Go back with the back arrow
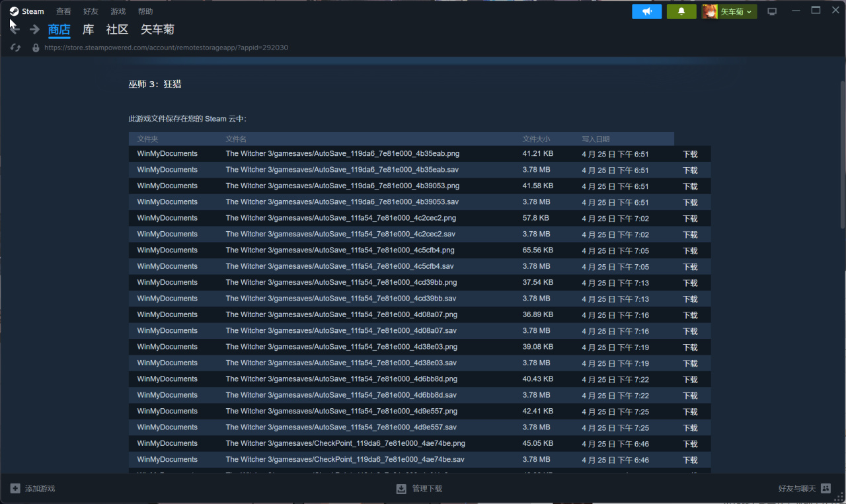The image size is (846, 504). 15,29
